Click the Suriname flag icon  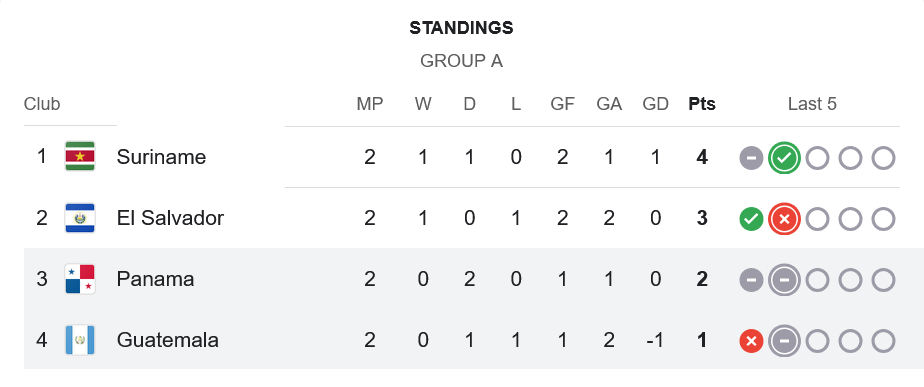tap(80, 157)
